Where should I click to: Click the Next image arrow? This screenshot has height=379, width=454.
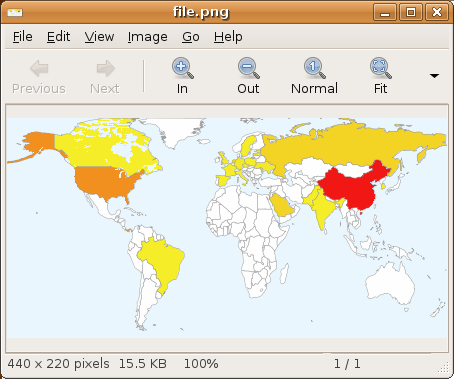click(105, 68)
